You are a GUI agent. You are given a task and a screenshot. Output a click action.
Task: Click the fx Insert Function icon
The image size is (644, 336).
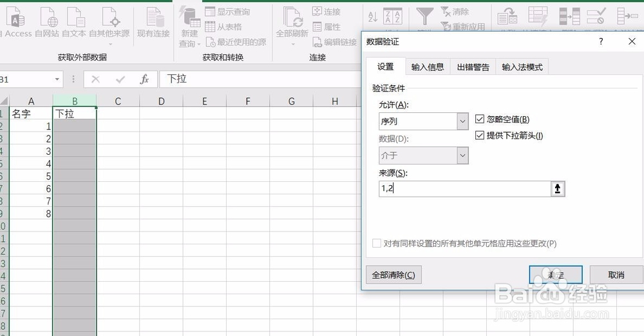144,79
